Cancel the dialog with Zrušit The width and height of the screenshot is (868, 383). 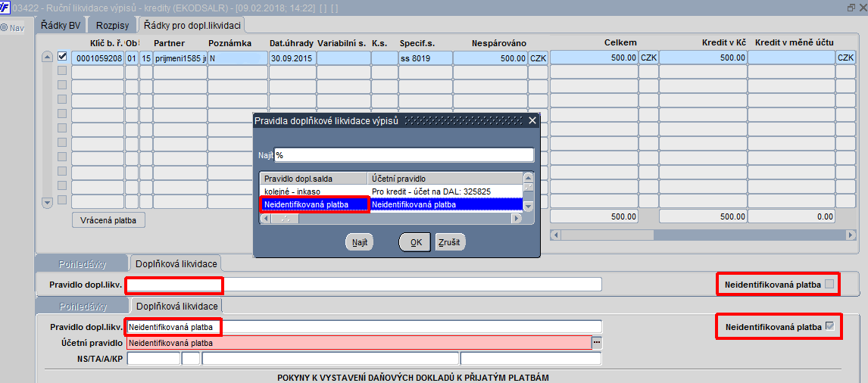point(451,242)
